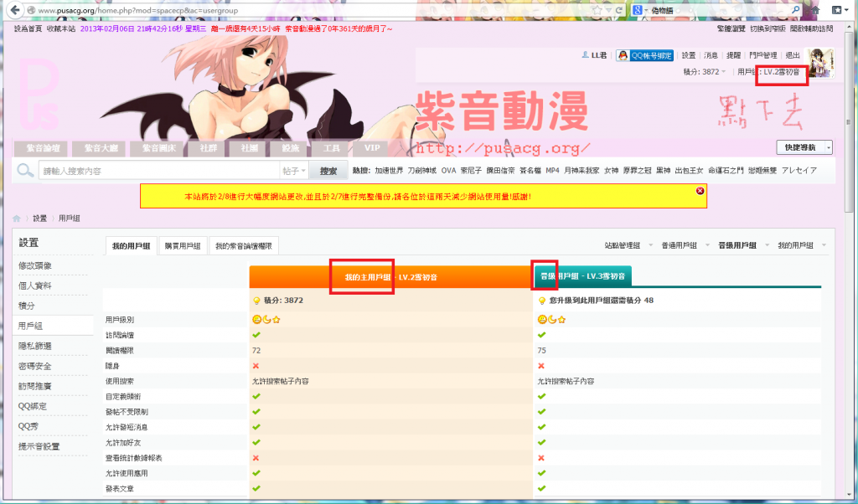The image size is (858, 504).
Task: Click the home breadcrumb icon
Action: coord(16,218)
